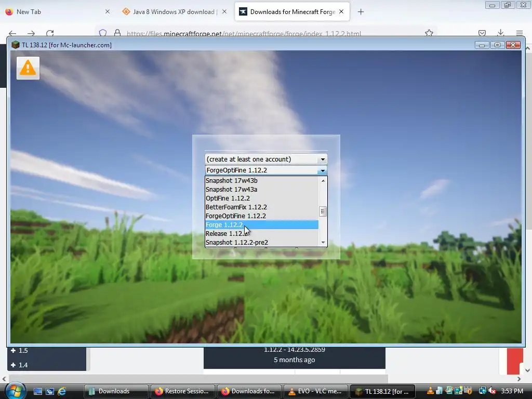The width and height of the screenshot is (532, 399).
Task: Click network tray icon
Action: (x=482, y=391)
